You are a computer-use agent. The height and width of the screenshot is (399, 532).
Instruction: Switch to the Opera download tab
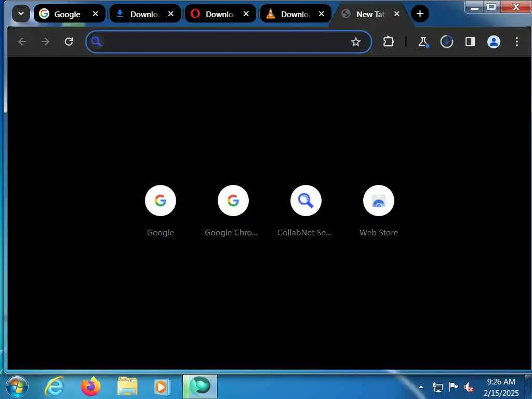(220, 14)
